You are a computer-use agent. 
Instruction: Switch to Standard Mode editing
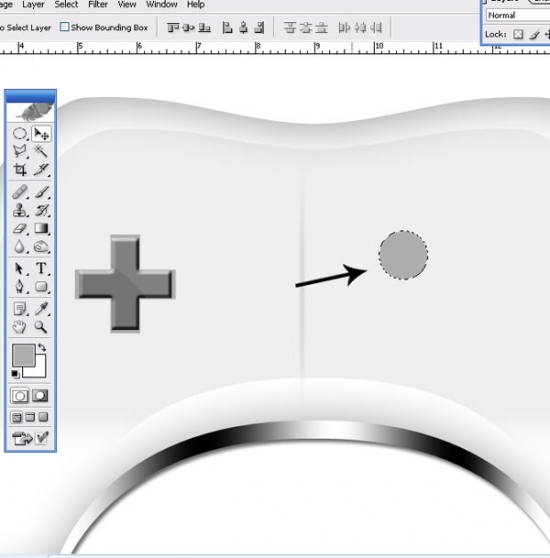(x=20, y=396)
